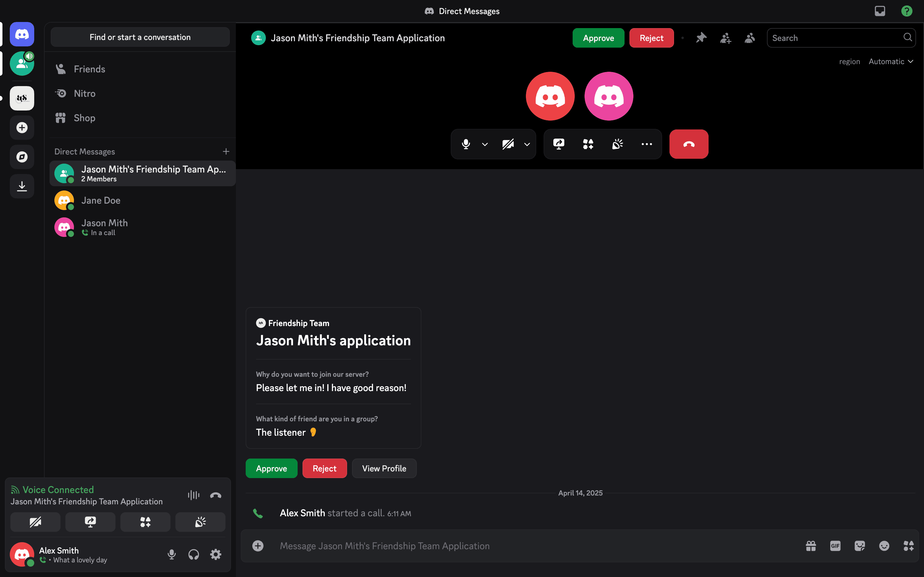The image size is (924, 577).
Task: Mute microphone in call controls
Action: point(466,144)
